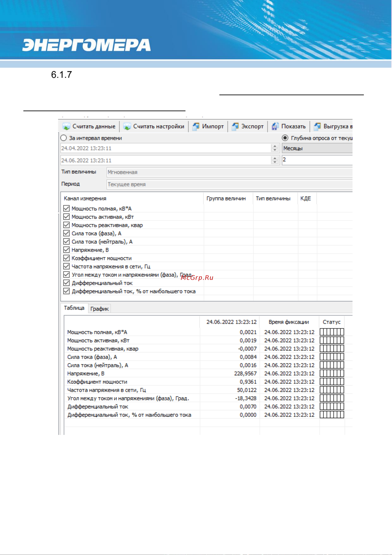This screenshot has height=555, width=392.
Task: Click the 'Канал измерения' column header
Action: click(x=85, y=199)
